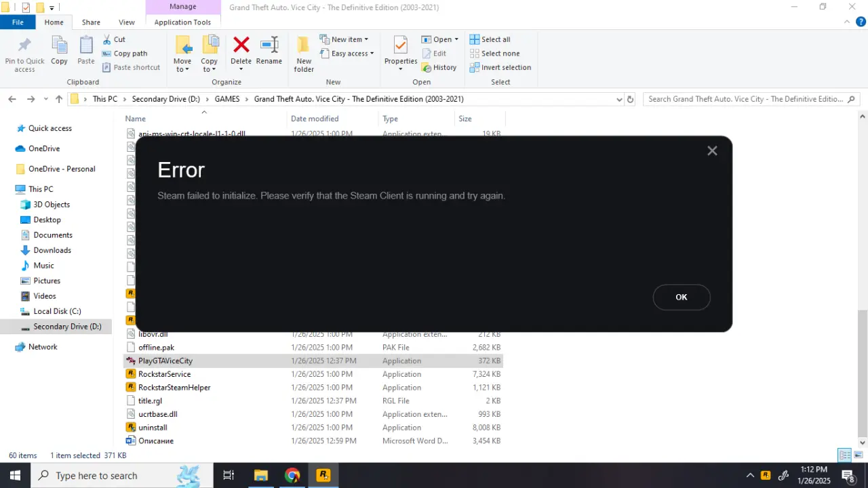Show hidden system tray icons
The height and width of the screenshot is (488, 868).
[750, 475]
